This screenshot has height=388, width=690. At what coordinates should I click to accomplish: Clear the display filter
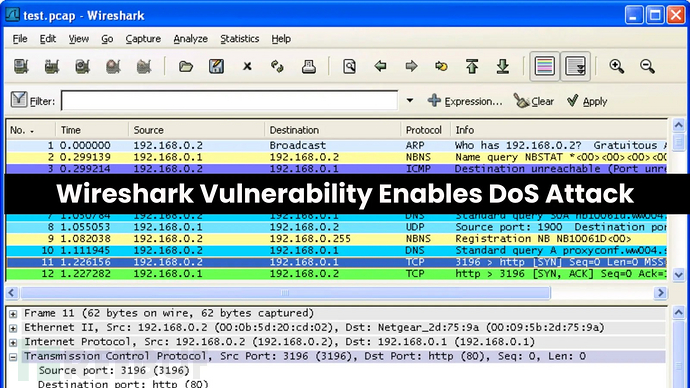534,101
